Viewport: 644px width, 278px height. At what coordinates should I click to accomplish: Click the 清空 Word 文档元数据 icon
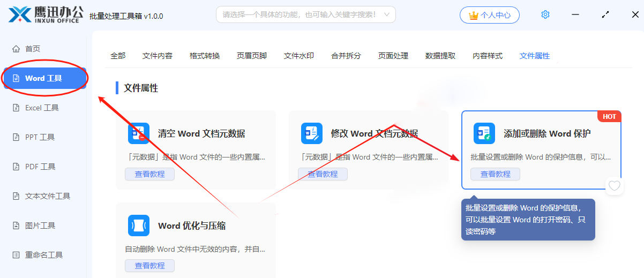click(x=139, y=133)
